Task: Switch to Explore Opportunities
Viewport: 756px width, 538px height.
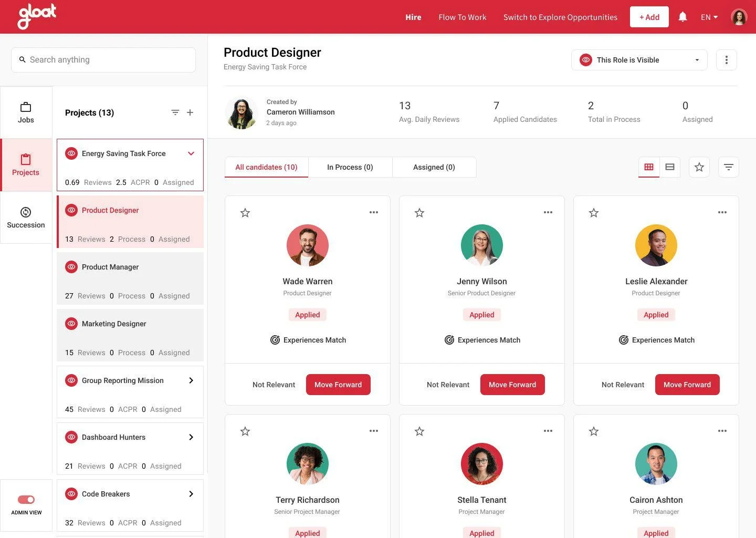Action: tap(560, 17)
